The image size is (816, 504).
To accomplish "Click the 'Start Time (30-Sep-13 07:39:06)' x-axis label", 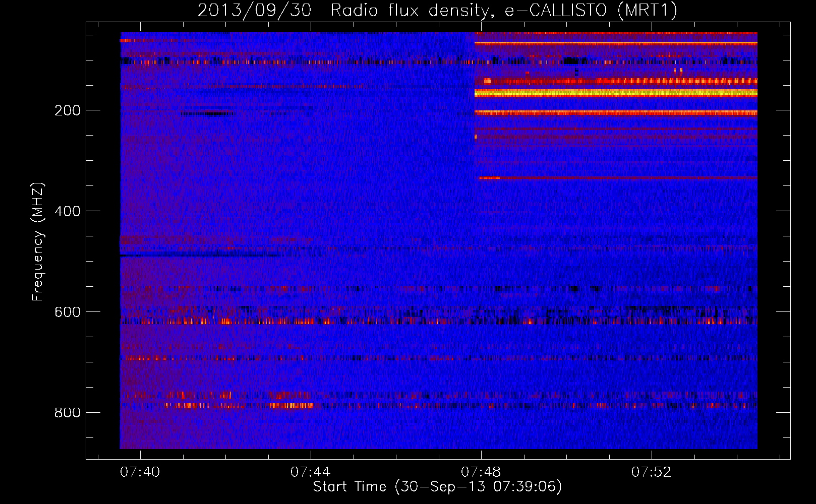I will pyautogui.click(x=437, y=487).
